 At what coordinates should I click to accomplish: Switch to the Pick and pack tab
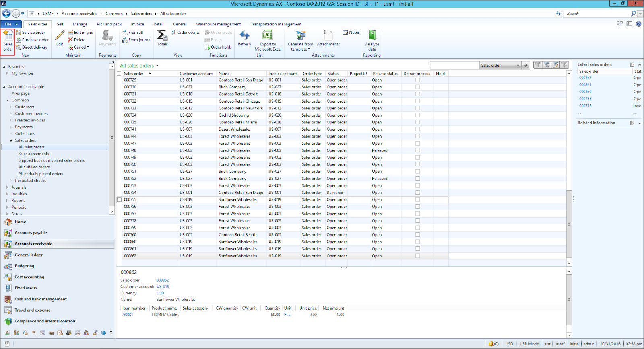pyautogui.click(x=109, y=24)
